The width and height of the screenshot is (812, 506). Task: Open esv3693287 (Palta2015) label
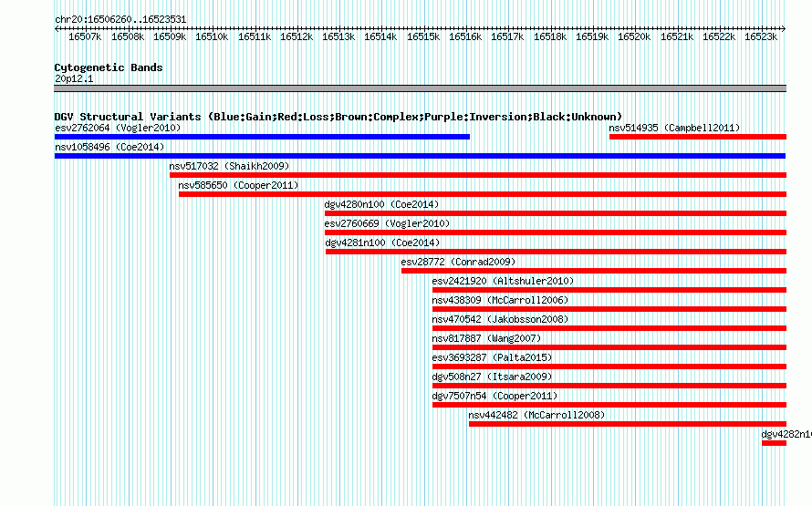coord(492,357)
